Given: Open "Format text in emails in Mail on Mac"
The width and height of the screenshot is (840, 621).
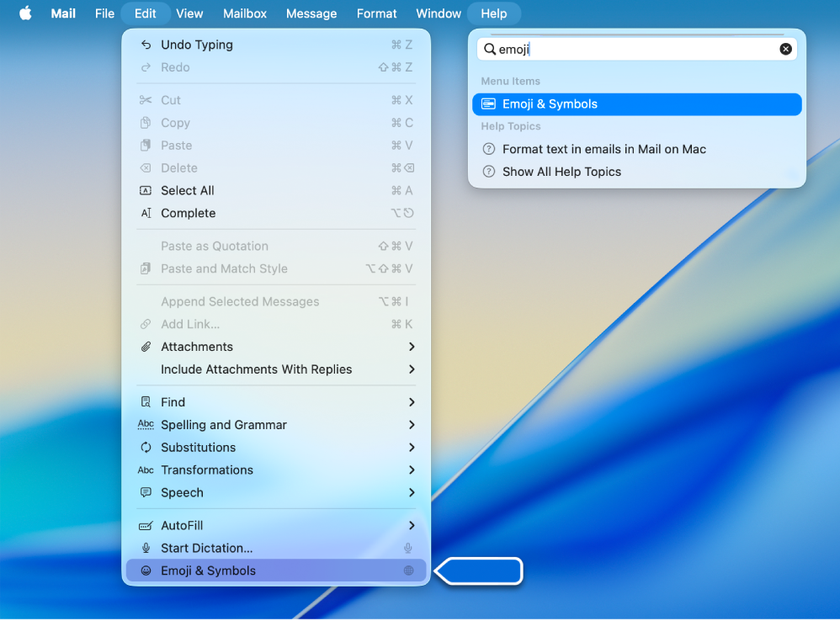Looking at the screenshot, I should click(x=606, y=149).
